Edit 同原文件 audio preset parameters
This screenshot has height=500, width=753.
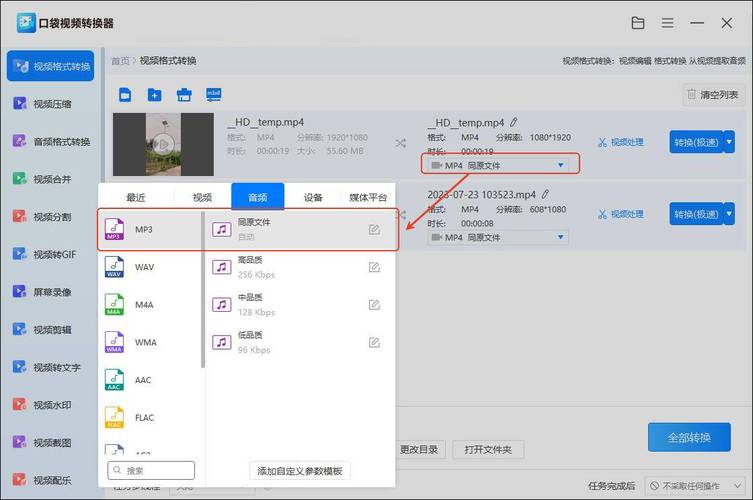coord(374,230)
